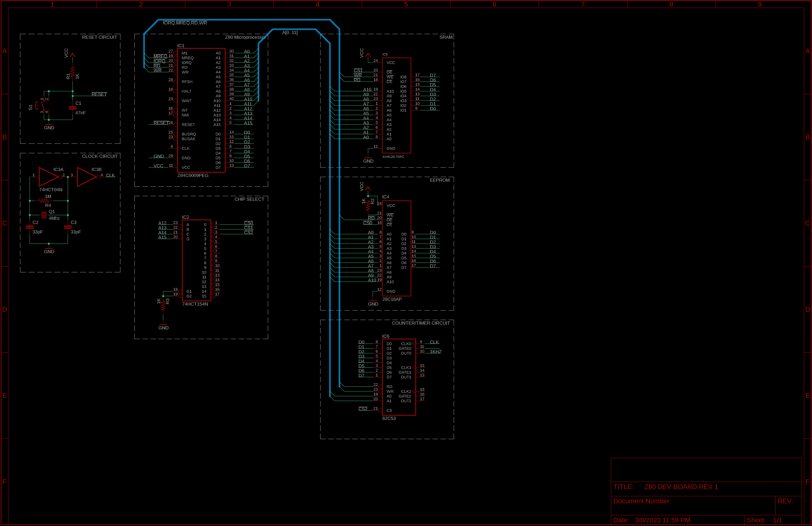
Task: Click the 1KHZ net label at OUT0
Action: pyautogui.click(x=435, y=352)
